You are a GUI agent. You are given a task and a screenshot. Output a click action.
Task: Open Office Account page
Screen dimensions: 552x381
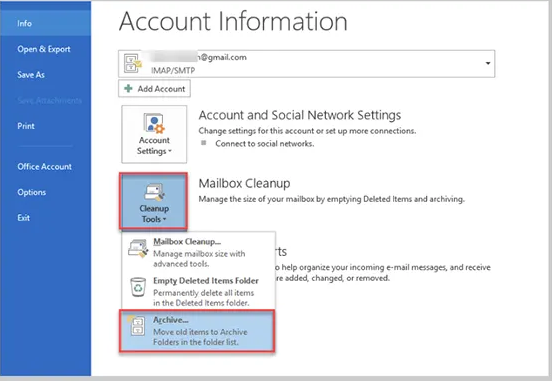pos(44,167)
